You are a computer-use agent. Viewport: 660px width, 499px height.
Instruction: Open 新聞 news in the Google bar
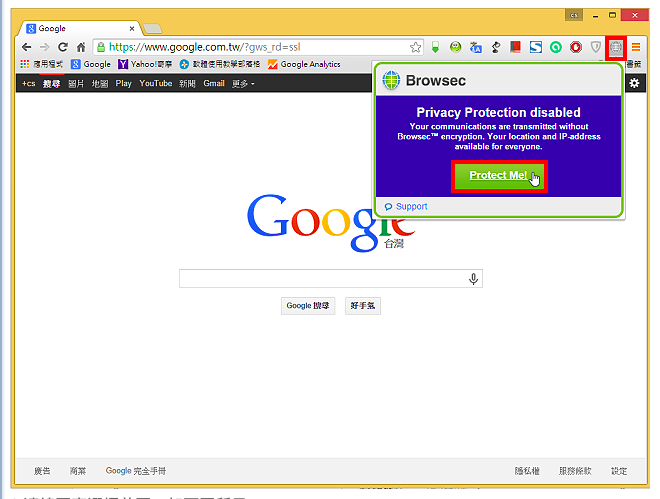click(187, 83)
